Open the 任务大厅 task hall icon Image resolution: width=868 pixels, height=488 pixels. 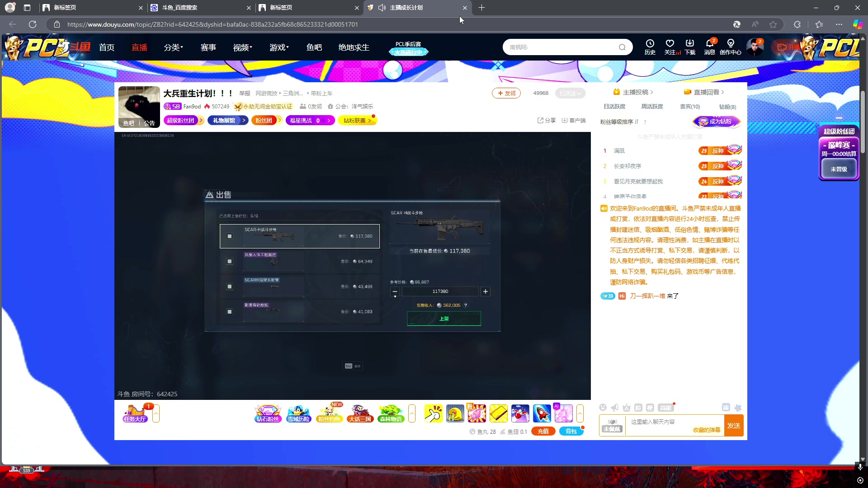pos(135,413)
